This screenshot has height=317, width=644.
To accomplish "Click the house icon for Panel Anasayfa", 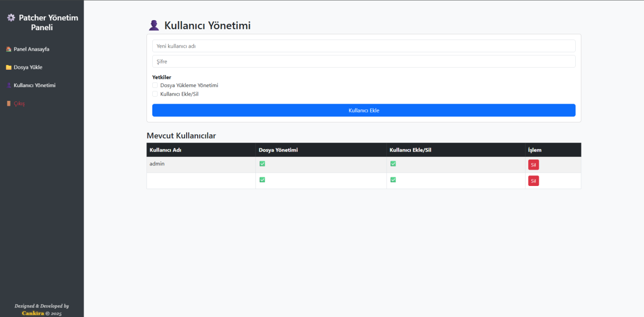I will point(8,49).
